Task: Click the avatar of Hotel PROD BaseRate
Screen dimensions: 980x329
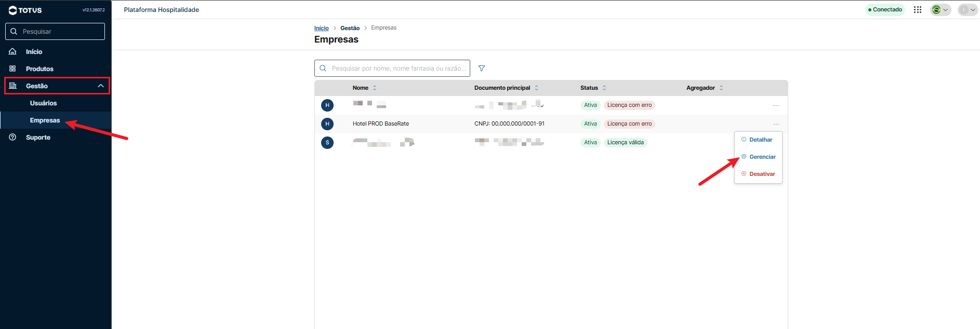Action: [327, 124]
